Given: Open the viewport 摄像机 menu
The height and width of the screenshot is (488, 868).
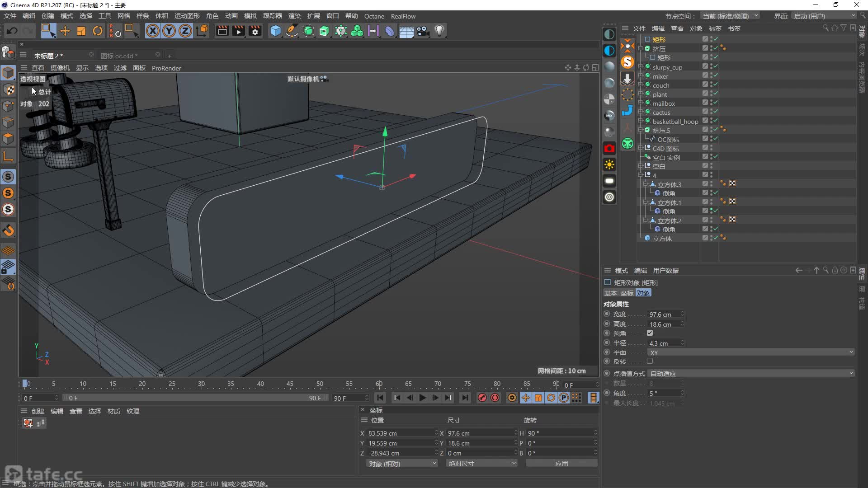Looking at the screenshot, I should coord(60,68).
